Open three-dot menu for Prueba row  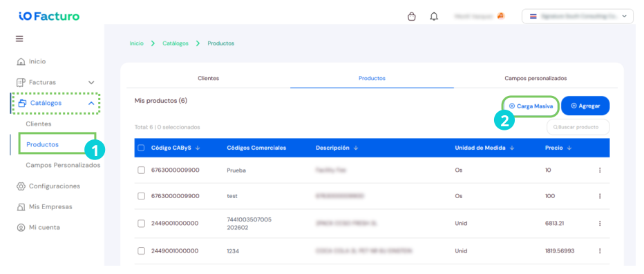point(600,170)
